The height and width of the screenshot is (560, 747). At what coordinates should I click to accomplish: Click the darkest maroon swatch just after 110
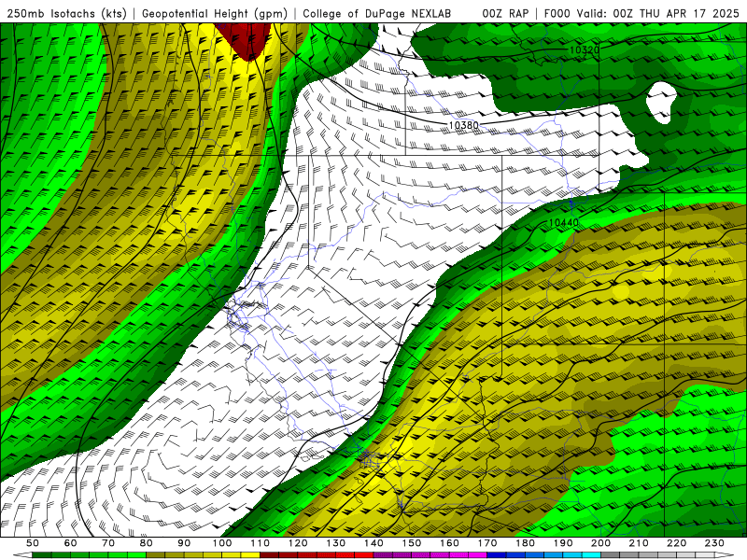269,555
